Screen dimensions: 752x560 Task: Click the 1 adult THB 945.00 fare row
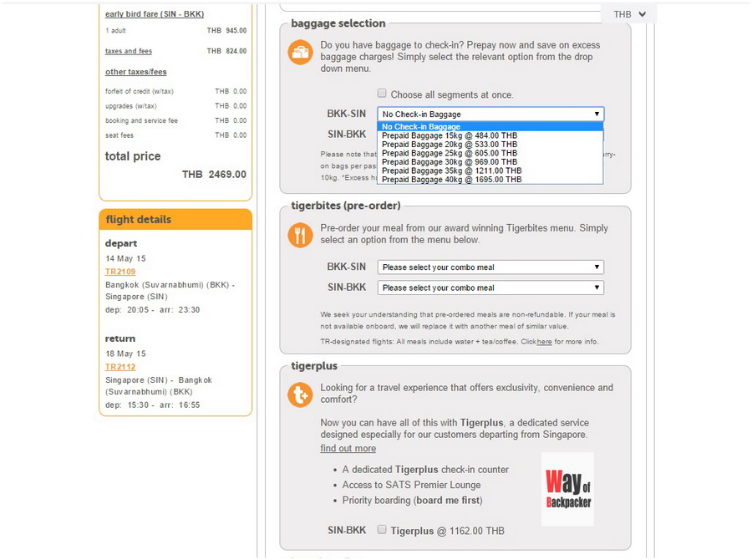(176, 30)
